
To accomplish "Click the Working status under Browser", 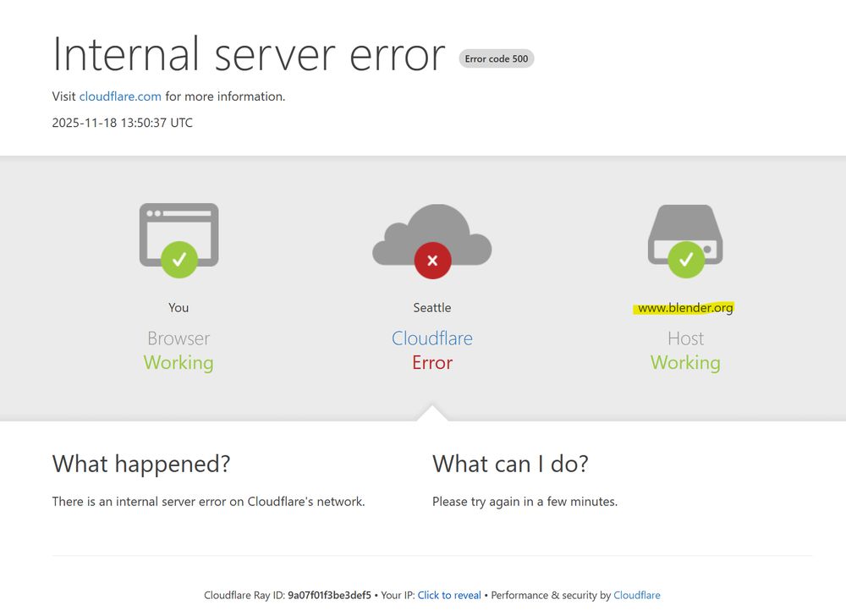I will [179, 362].
